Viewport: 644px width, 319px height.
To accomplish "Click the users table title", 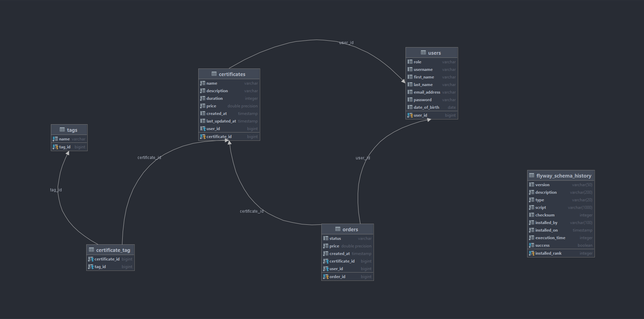I will click(434, 53).
